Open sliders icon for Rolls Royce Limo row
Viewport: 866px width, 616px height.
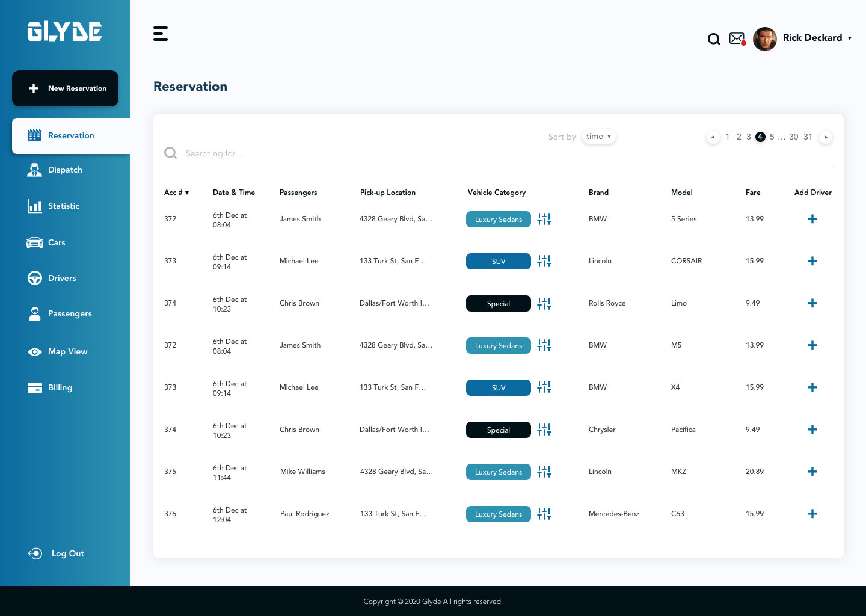click(544, 303)
